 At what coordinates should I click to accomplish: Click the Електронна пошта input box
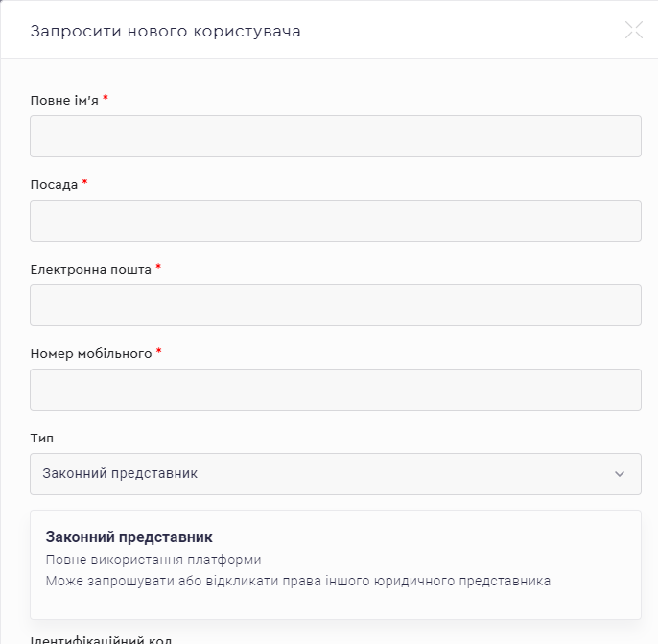(335, 305)
